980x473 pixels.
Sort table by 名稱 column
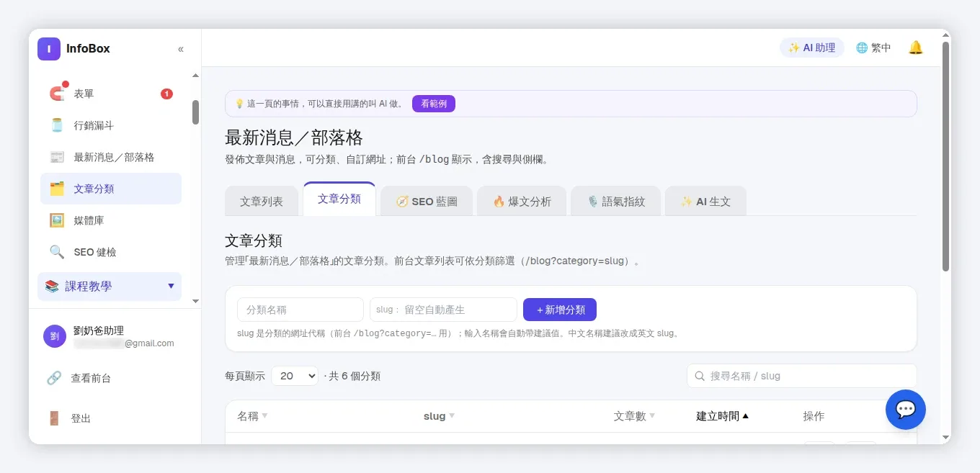tap(252, 416)
